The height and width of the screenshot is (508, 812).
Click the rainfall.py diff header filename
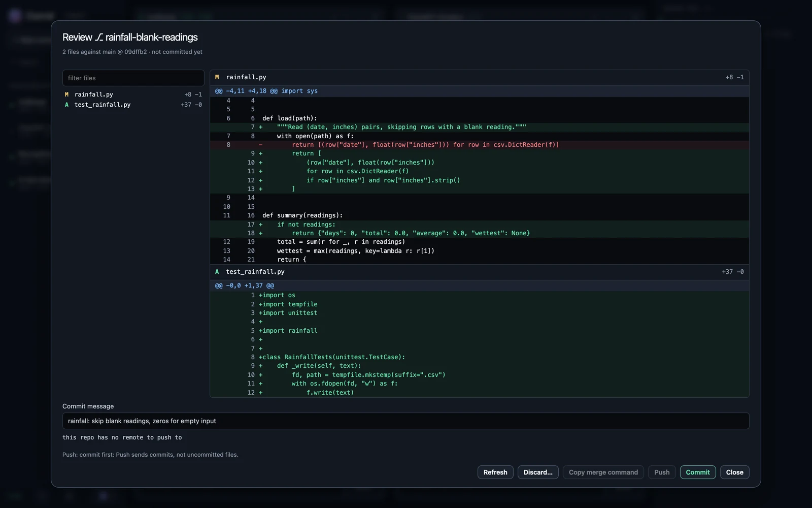click(x=246, y=77)
